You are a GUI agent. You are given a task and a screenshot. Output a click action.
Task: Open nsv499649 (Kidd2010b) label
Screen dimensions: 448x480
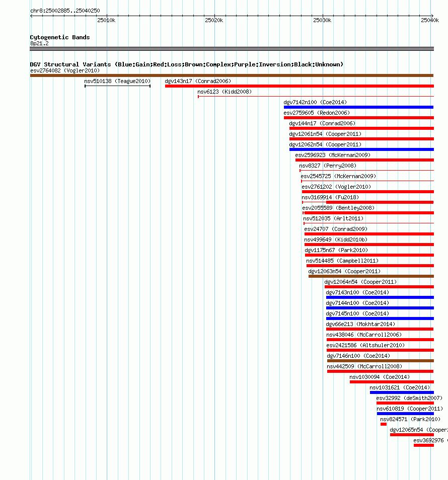[x=336, y=239]
